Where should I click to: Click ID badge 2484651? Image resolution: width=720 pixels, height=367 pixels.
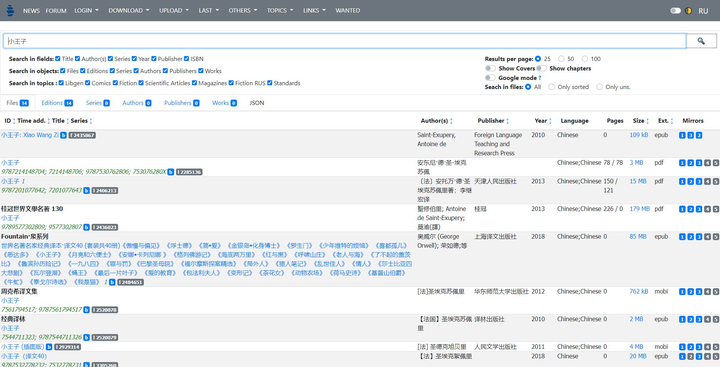pyautogui.click(x=130, y=282)
